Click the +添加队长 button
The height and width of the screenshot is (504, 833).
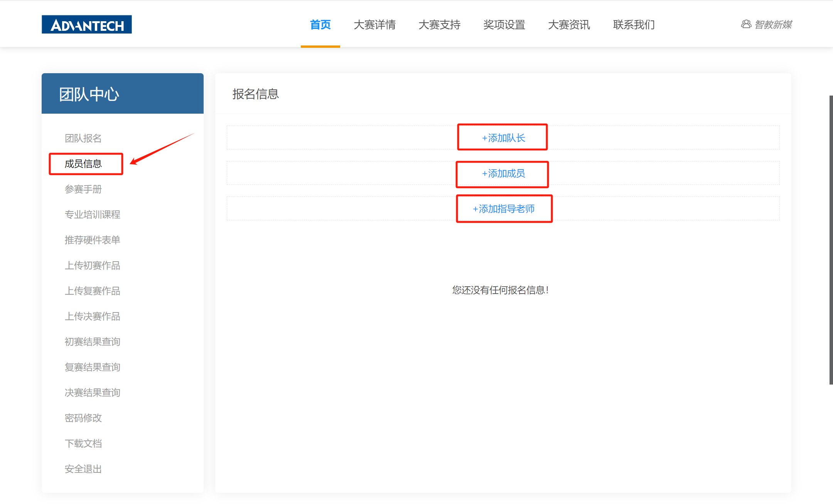(503, 138)
